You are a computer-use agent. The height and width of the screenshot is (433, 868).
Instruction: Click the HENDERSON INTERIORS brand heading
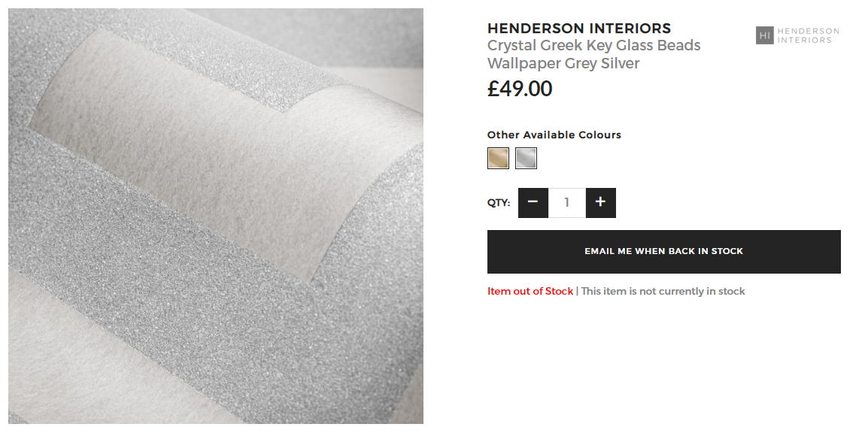(x=579, y=29)
